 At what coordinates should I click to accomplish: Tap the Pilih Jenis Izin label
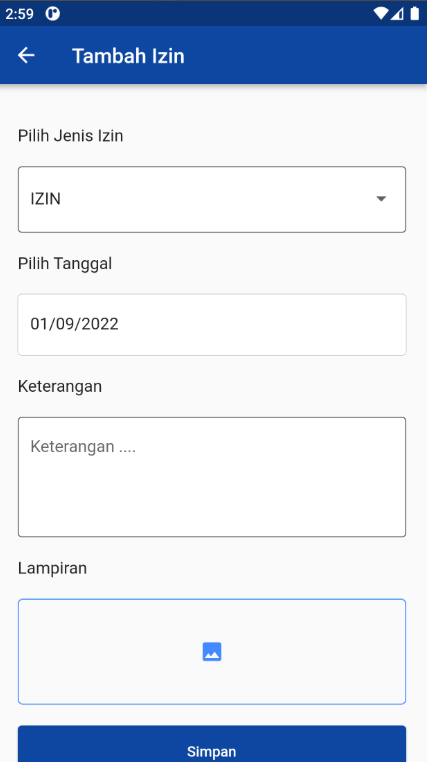(70, 136)
